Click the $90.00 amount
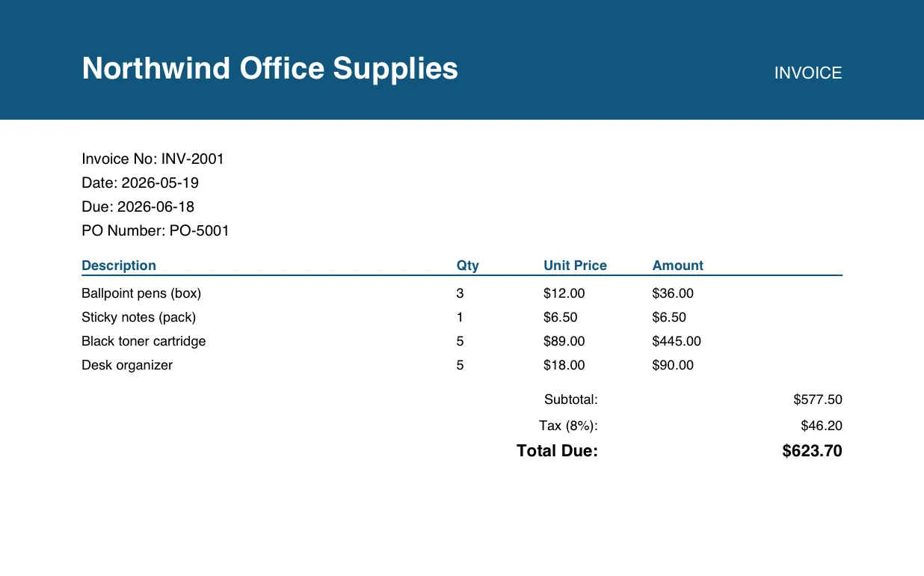Image resolution: width=924 pixels, height=576 pixels. (x=673, y=365)
